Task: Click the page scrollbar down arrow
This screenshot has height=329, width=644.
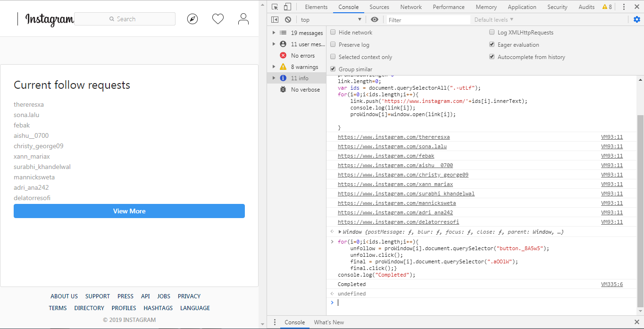Action: (263, 324)
